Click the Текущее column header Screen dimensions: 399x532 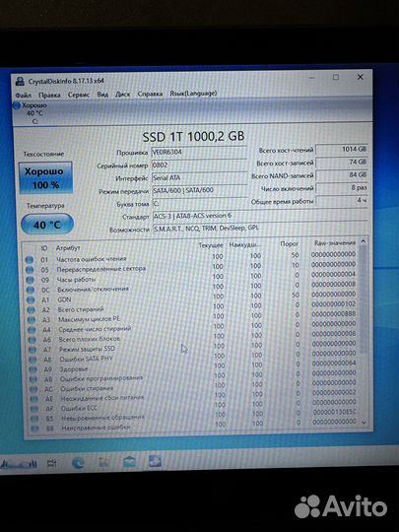click(211, 245)
